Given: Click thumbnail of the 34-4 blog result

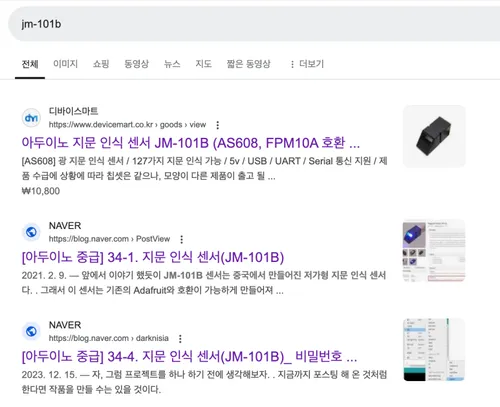Looking at the screenshot, I should coord(434,350).
